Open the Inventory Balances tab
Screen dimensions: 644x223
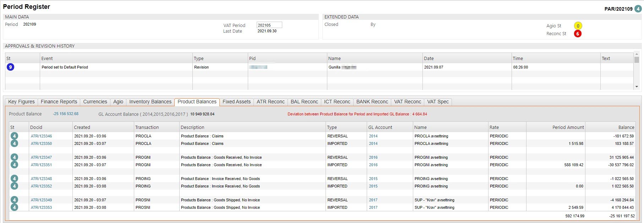point(150,102)
